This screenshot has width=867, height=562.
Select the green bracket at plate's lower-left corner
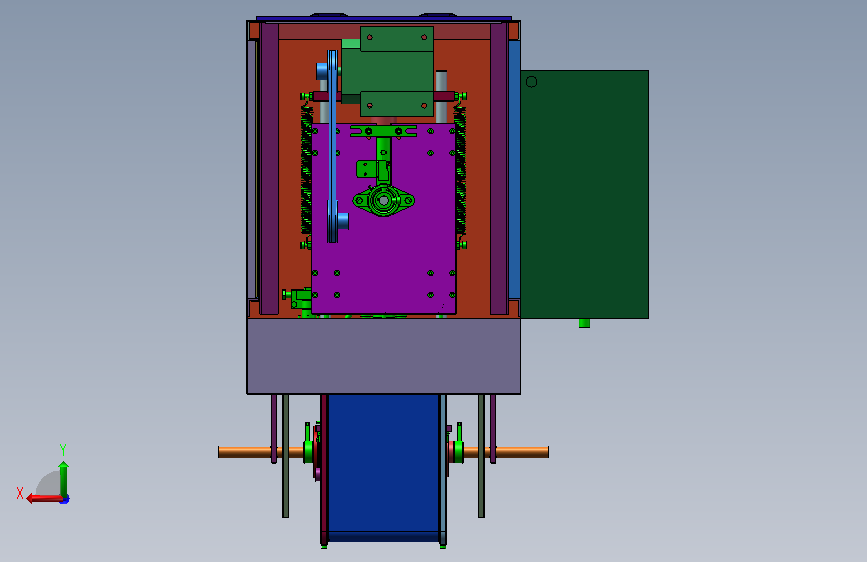tap(299, 298)
